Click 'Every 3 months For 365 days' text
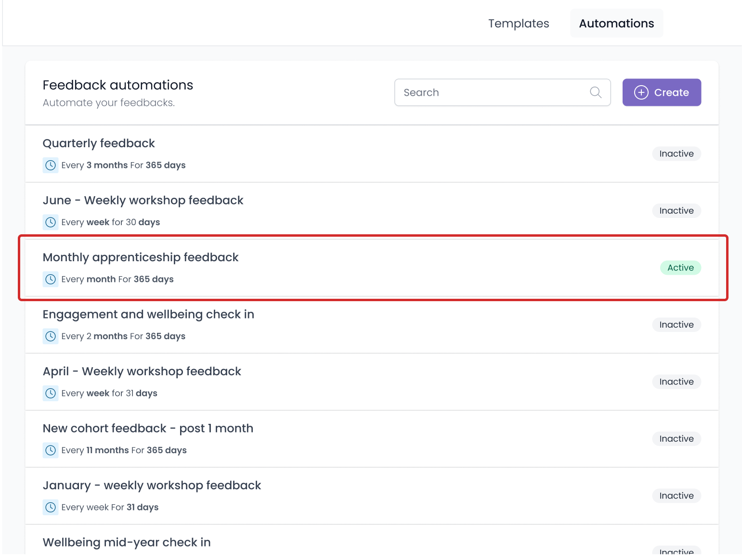 (x=123, y=165)
